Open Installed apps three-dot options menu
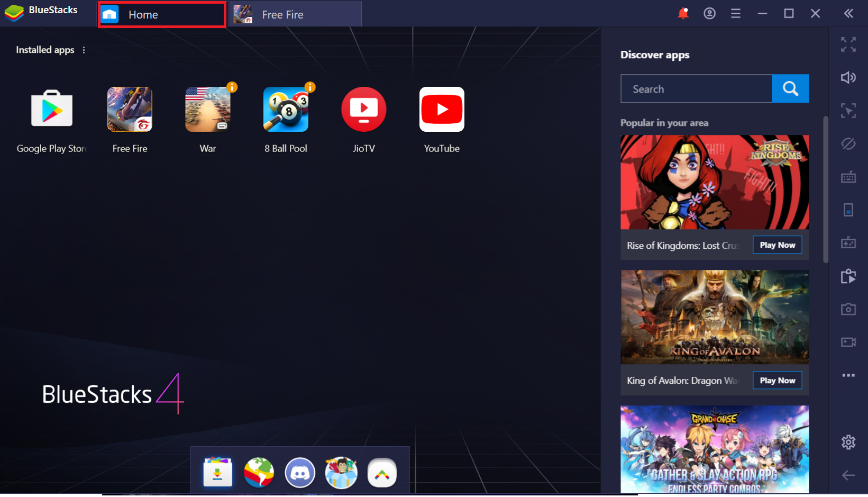The image size is (868, 497). tap(84, 50)
